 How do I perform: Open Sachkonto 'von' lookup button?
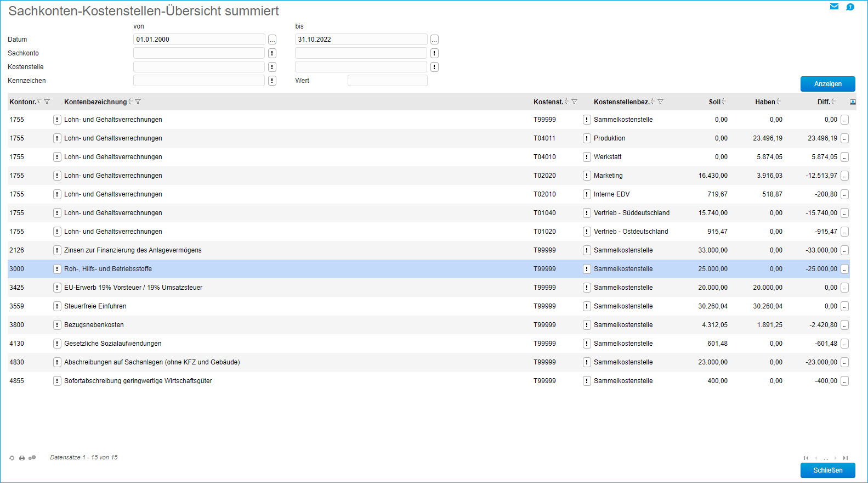(x=272, y=53)
